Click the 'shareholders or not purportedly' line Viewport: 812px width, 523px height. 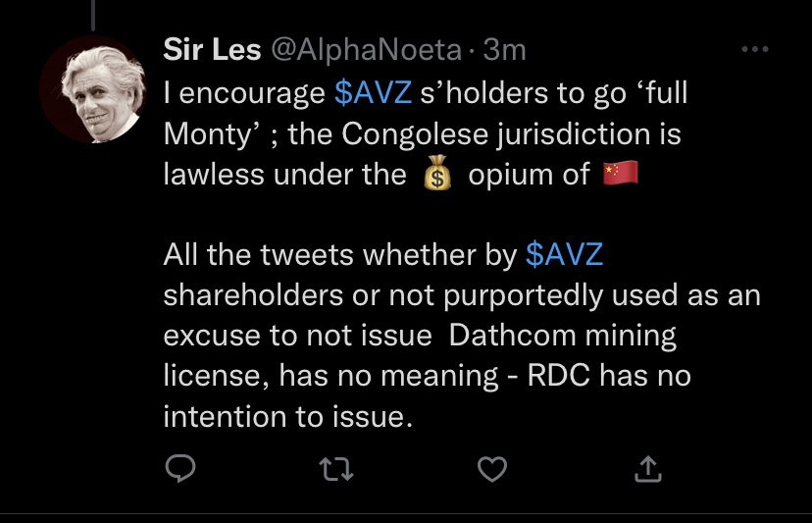tap(392, 295)
